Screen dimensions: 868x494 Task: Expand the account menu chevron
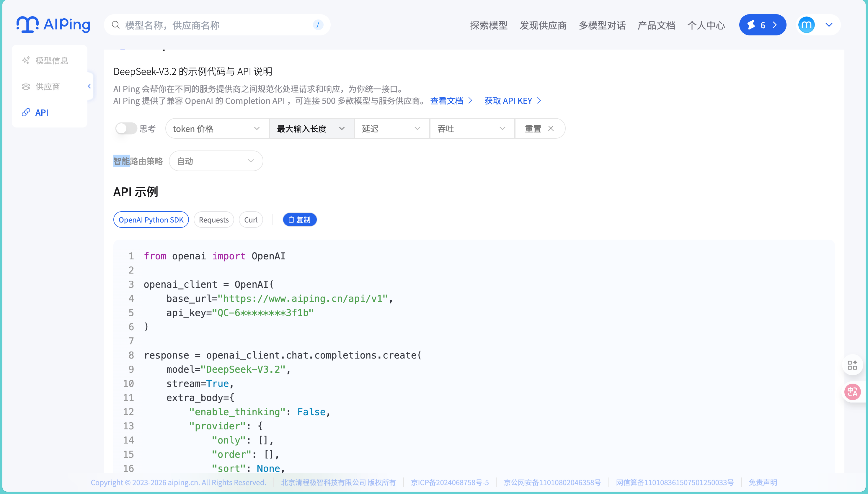[x=829, y=25]
